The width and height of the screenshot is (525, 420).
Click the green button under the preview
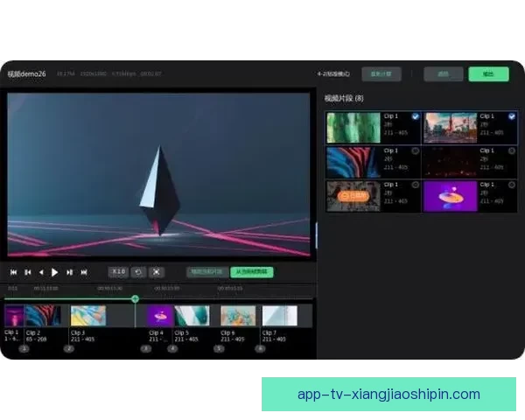point(251,272)
